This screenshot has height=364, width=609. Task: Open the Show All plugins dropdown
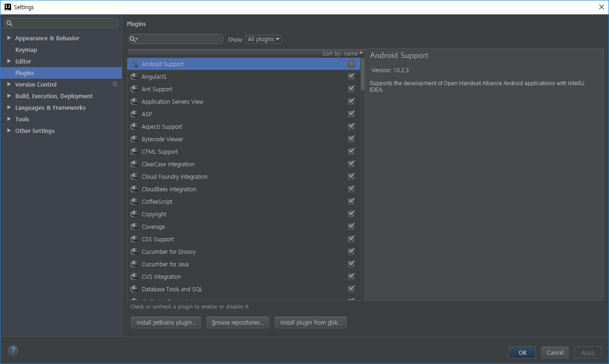[x=264, y=39]
